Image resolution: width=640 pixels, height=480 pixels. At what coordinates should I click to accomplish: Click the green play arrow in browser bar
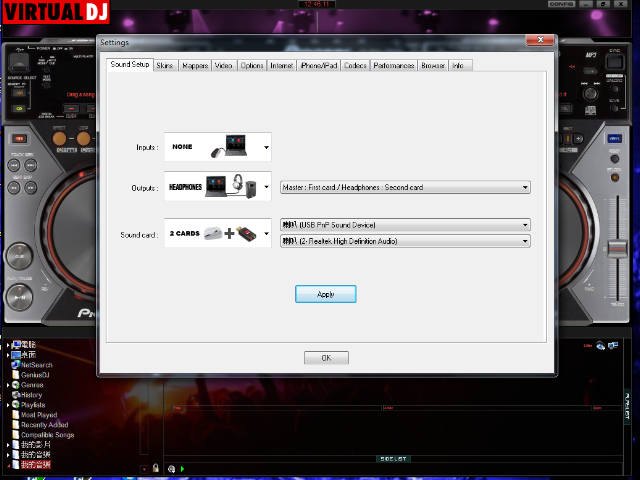[x=182, y=469]
